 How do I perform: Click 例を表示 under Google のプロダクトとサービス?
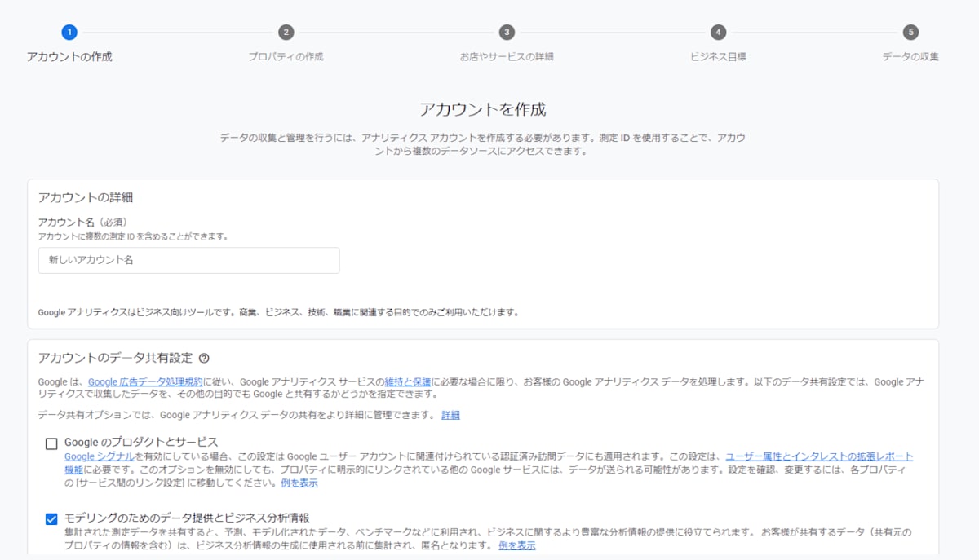(299, 483)
